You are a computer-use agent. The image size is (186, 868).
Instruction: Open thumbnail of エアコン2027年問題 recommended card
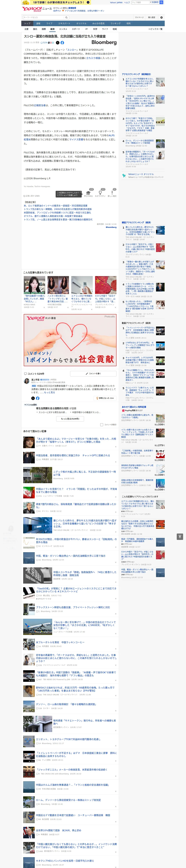point(82,285)
